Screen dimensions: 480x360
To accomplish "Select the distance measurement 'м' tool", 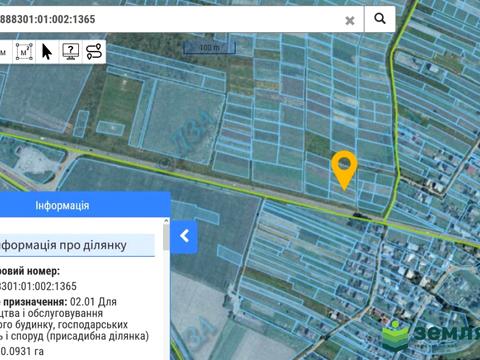I will click(4, 52).
